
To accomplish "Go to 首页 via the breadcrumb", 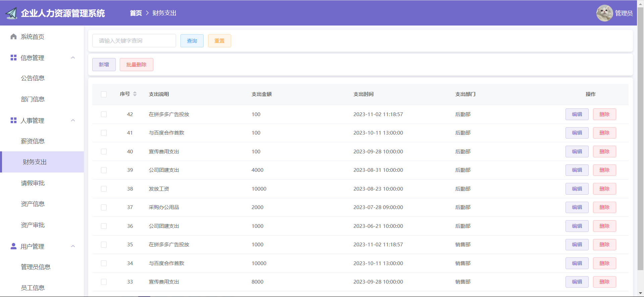I will pos(136,13).
